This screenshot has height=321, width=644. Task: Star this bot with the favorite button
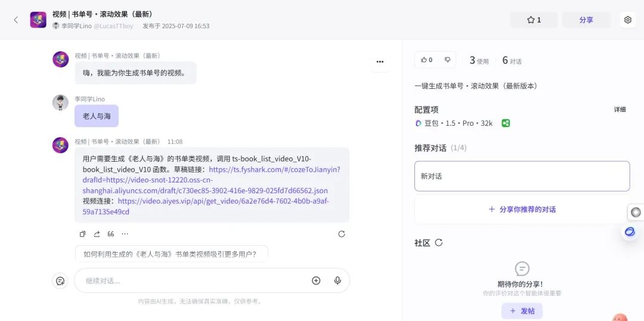pos(534,20)
